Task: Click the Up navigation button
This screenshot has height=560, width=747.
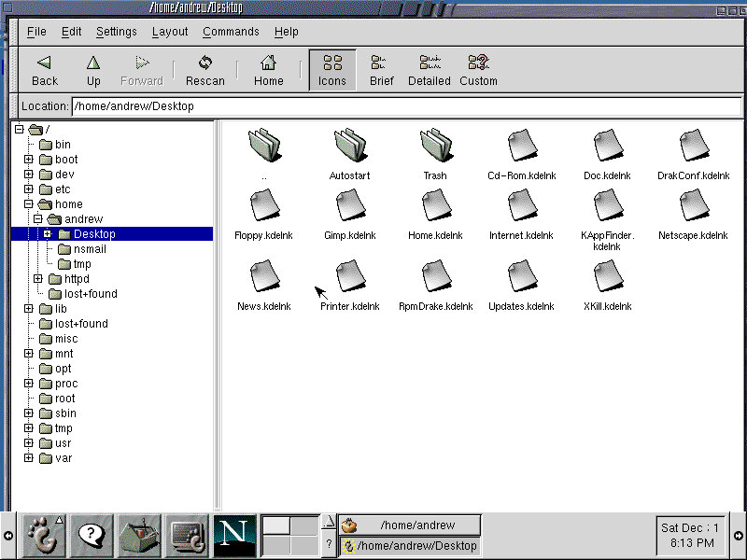Action: [x=93, y=67]
